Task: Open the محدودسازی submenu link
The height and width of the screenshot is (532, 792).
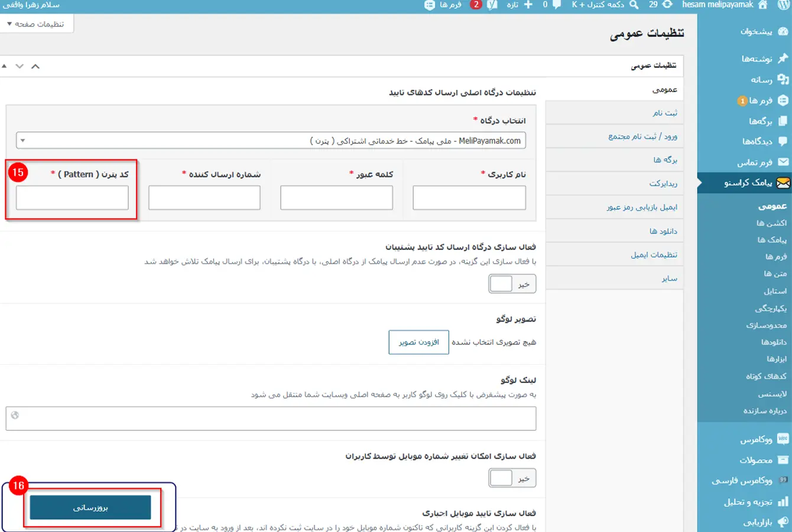Action: click(x=766, y=325)
